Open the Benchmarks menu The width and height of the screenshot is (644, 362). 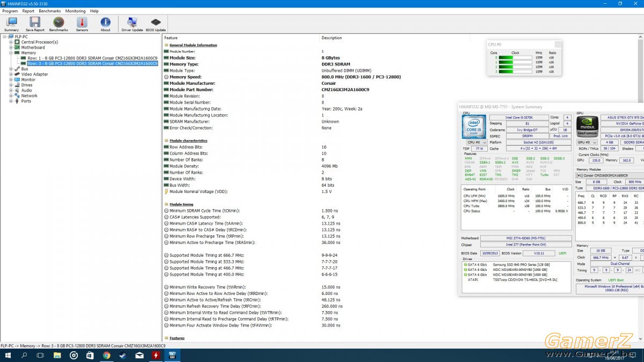[50, 11]
